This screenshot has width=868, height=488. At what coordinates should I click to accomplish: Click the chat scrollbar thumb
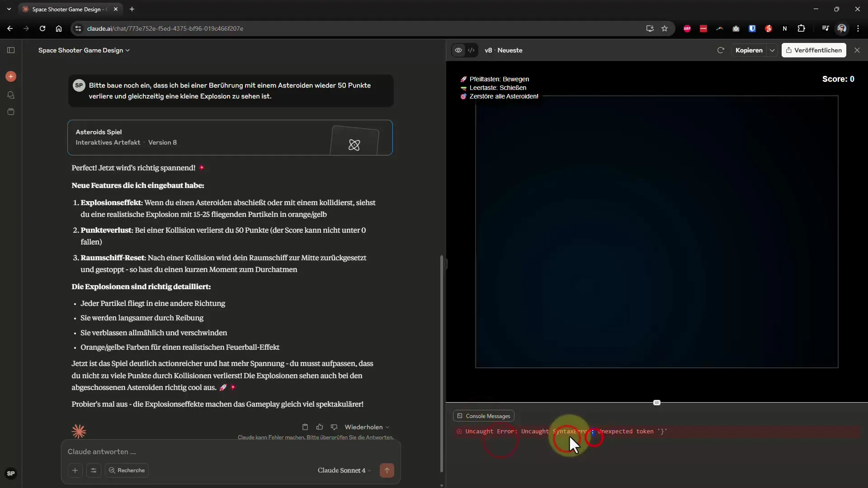442,364
